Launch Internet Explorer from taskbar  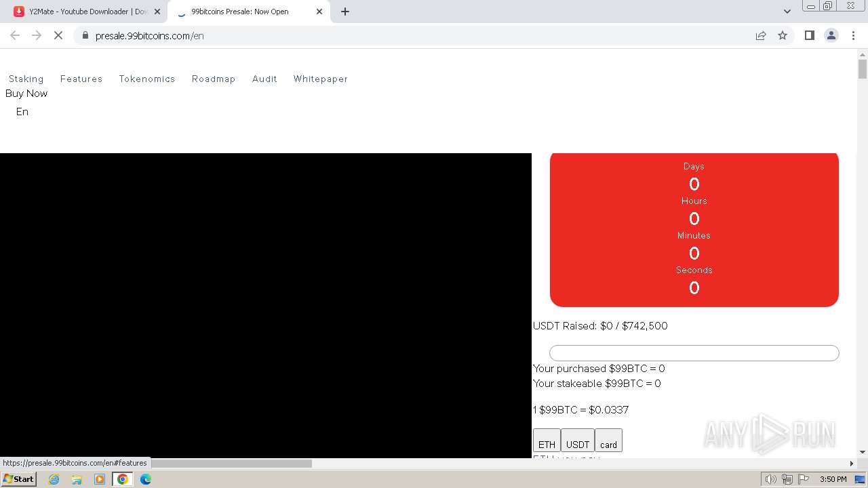(54, 479)
